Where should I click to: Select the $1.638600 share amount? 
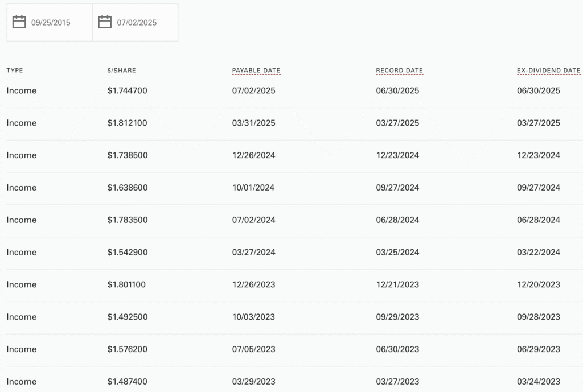click(128, 188)
